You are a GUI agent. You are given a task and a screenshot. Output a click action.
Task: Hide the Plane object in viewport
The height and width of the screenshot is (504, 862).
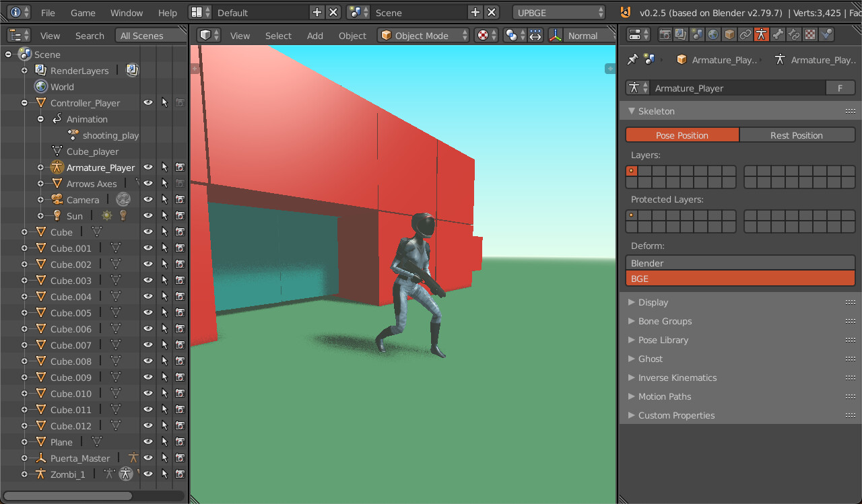pyautogui.click(x=148, y=441)
